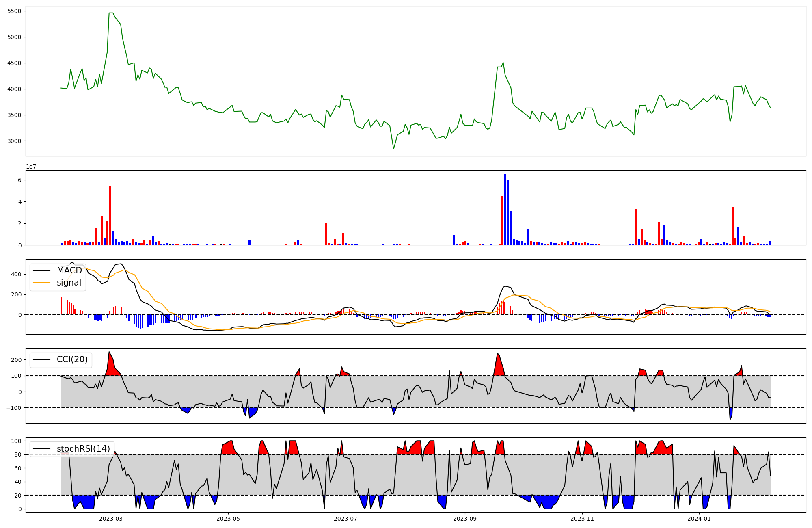Click the 2023-03 date tick label
The image size is (812, 528).
tap(111, 519)
